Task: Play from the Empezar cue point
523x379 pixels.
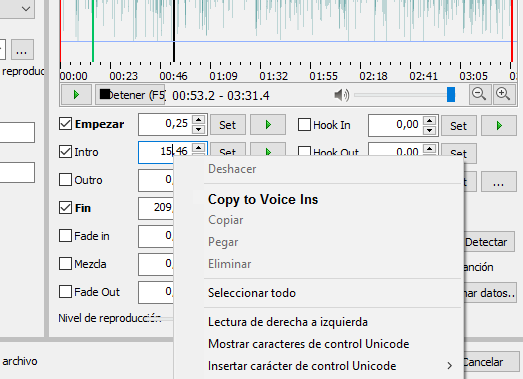Action: tap(268, 125)
